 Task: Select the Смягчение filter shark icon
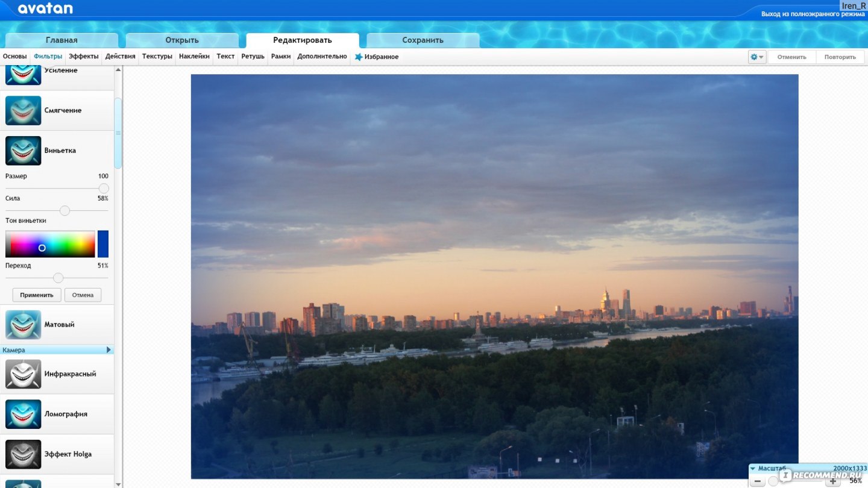(x=23, y=110)
